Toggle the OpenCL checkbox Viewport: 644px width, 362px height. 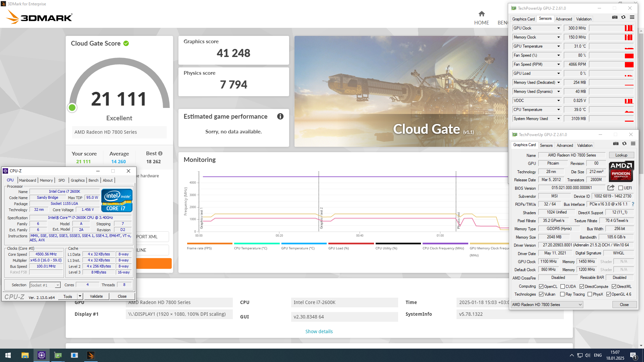click(x=541, y=287)
